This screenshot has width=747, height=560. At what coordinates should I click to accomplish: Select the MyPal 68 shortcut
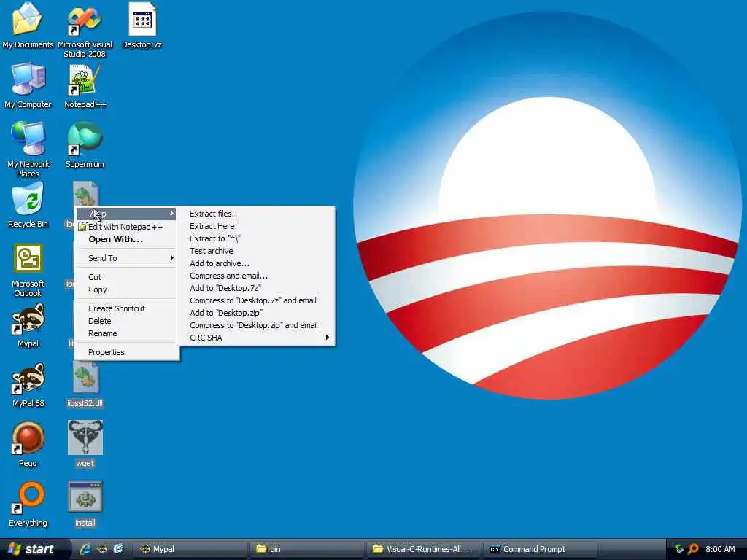pyautogui.click(x=28, y=386)
